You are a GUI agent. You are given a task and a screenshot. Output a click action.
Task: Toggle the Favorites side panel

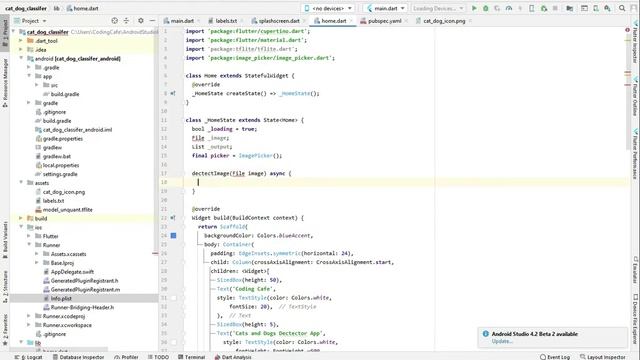click(5, 330)
